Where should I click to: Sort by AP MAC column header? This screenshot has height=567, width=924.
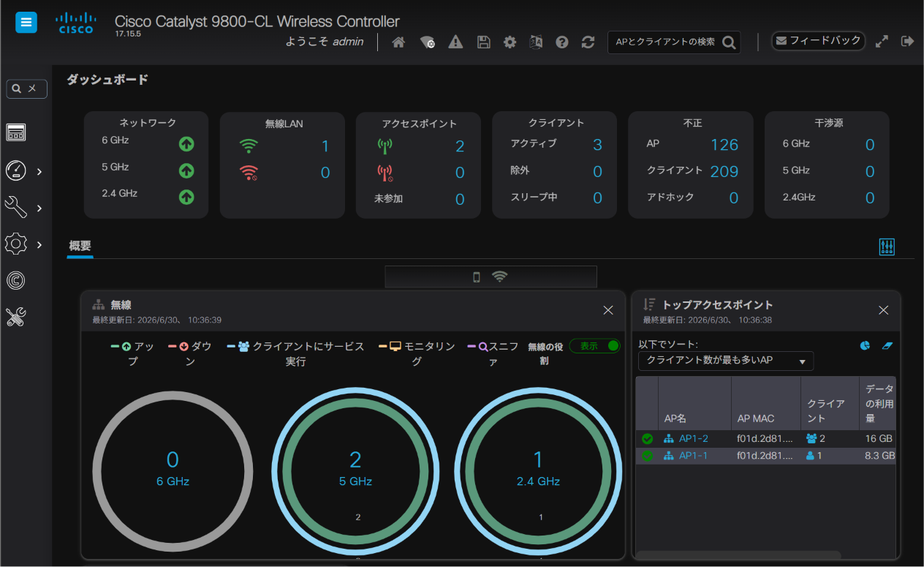pos(766,403)
